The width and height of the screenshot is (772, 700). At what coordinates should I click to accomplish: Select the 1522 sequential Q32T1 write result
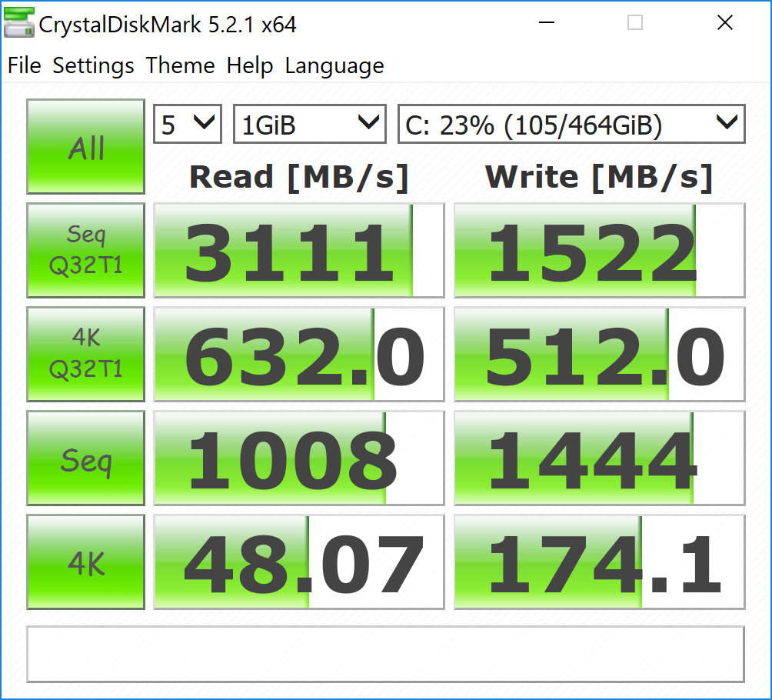click(x=600, y=250)
